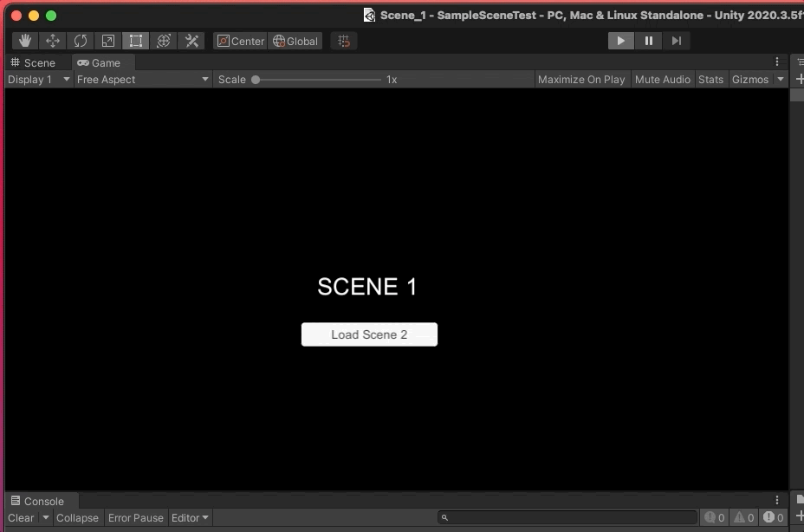804x532 pixels.
Task: Click Maximize On Play
Action: click(582, 79)
